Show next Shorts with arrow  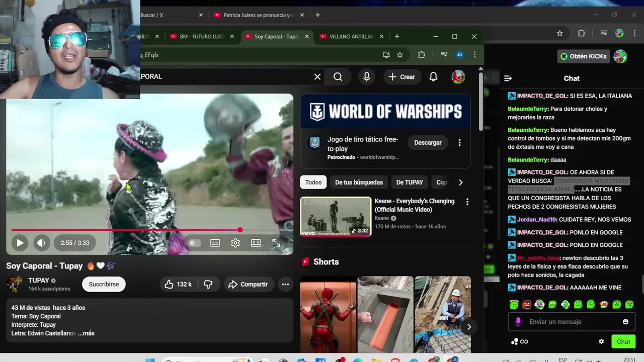click(468, 327)
